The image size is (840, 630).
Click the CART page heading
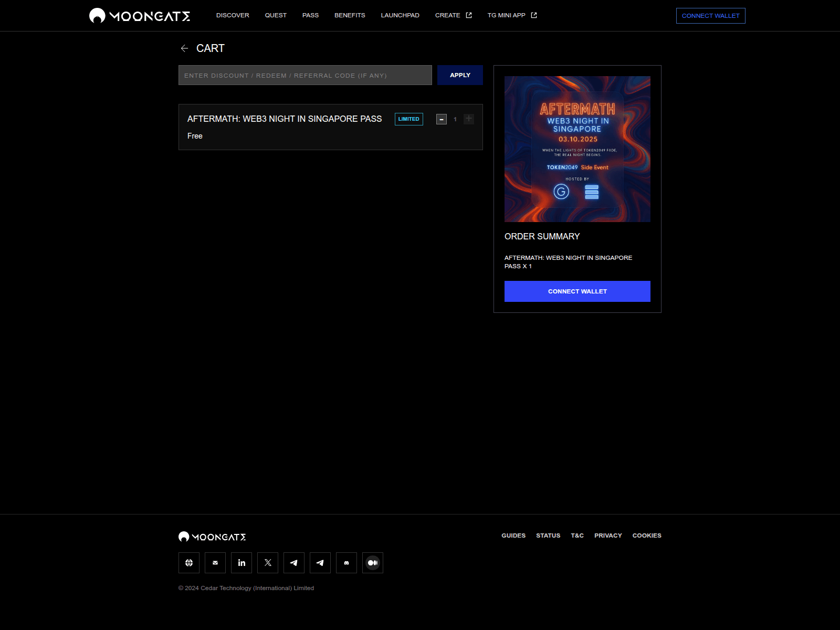click(x=211, y=48)
